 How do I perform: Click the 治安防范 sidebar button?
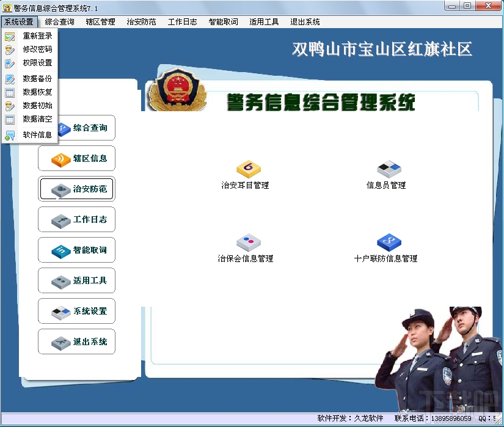[76, 189]
